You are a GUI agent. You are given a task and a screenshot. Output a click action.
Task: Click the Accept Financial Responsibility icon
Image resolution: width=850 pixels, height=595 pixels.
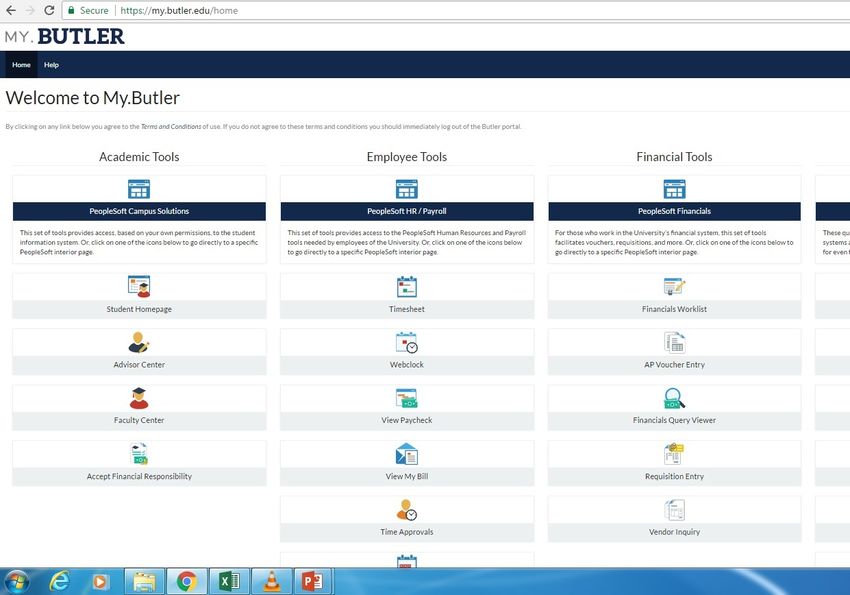pyautogui.click(x=139, y=454)
